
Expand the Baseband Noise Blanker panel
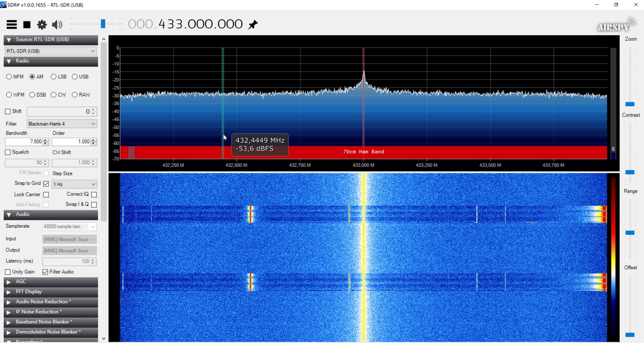51,322
